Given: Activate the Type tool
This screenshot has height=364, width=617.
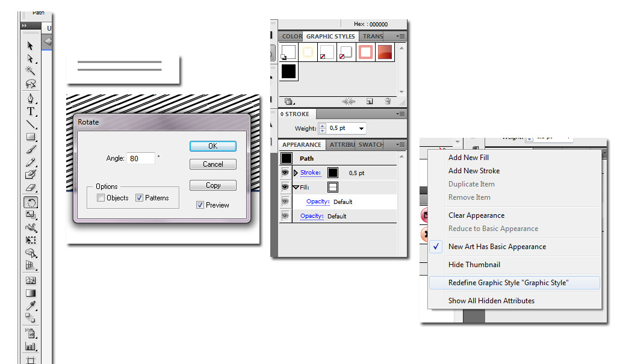Looking at the screenshot, I should point(30,111).
